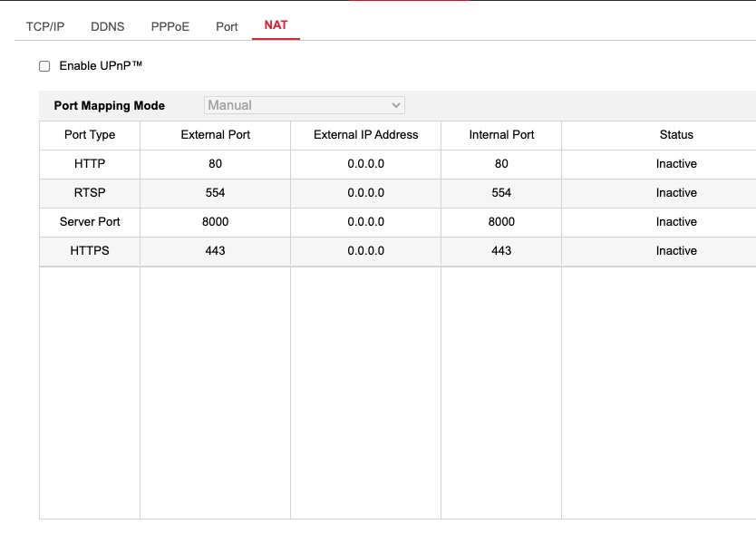Select the HTTP port type row
The width and height of the screenshot is (756, 534).
coord(90,164)
